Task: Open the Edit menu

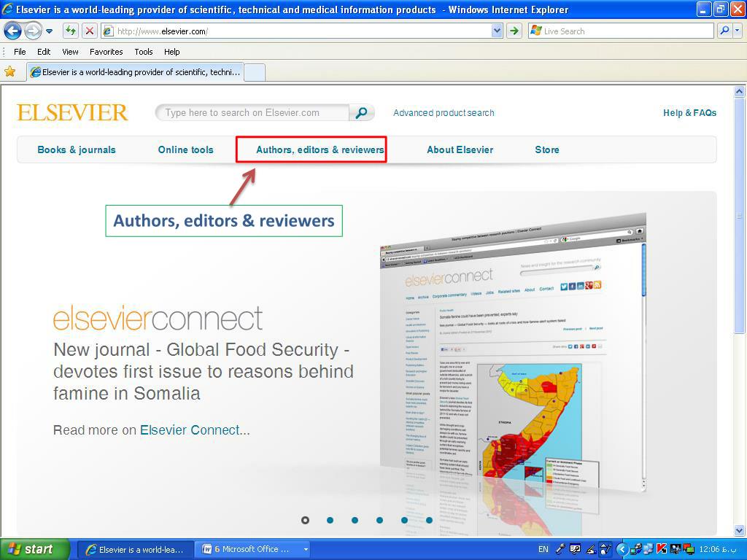Action: (x=44, y=52)
